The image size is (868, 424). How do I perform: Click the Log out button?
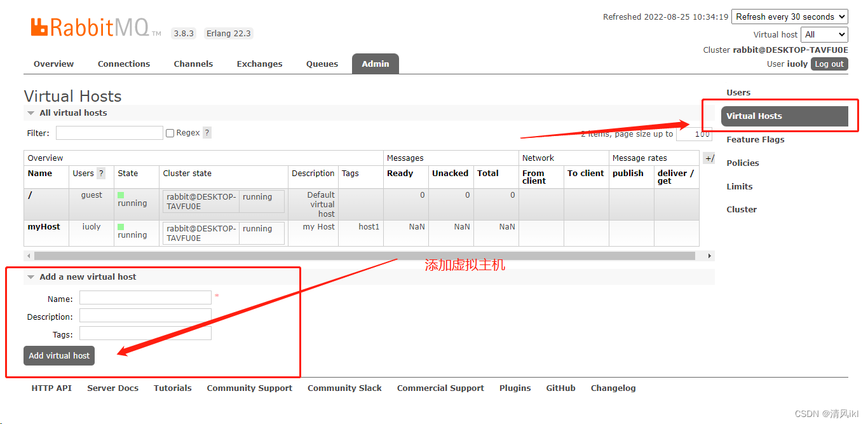(x=829, y=64)
